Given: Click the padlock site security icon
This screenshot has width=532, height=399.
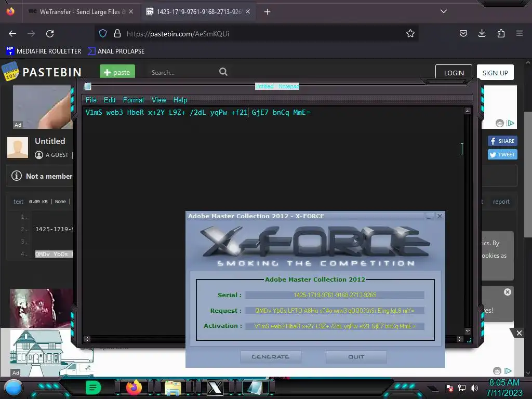Looking at the screenshot, I should [117, 33].
